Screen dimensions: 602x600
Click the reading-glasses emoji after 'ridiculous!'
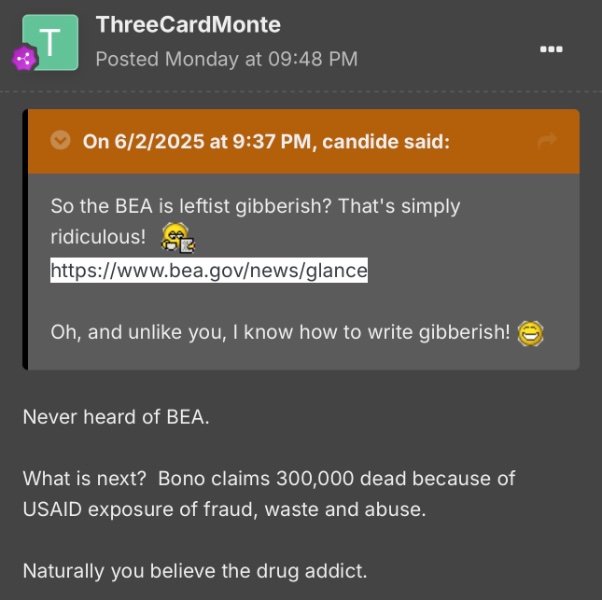click(x=179, y=238)
